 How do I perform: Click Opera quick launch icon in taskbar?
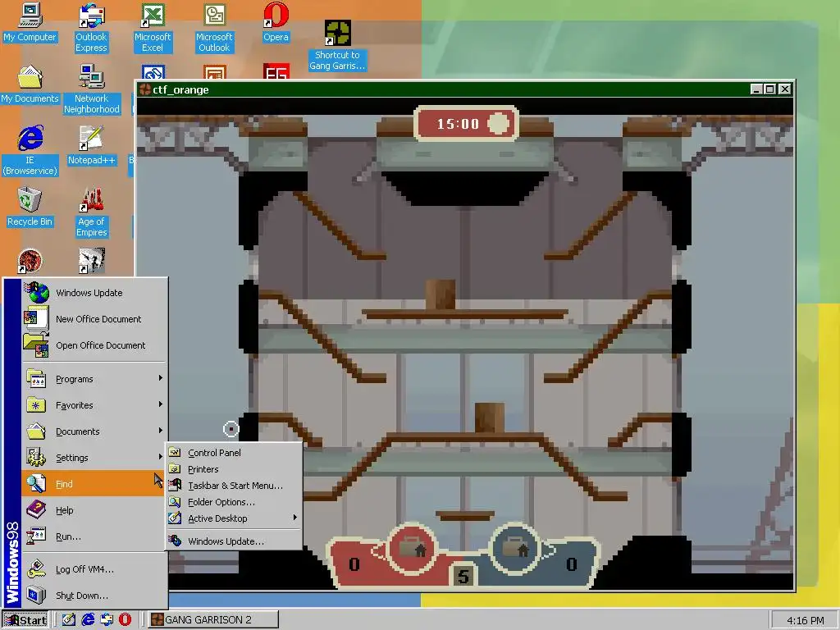pos(125,620)
